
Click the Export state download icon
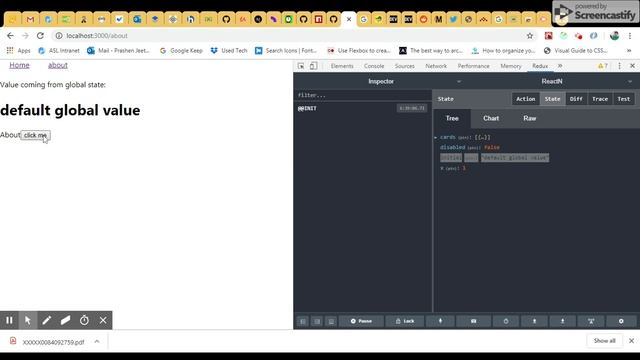pos(562,321)
